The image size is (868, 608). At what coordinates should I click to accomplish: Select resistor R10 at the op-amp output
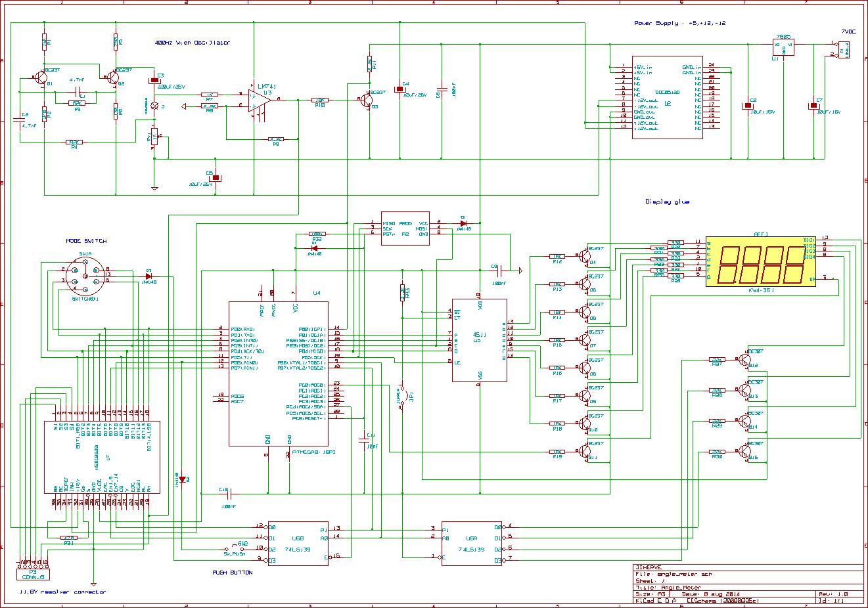321,100
